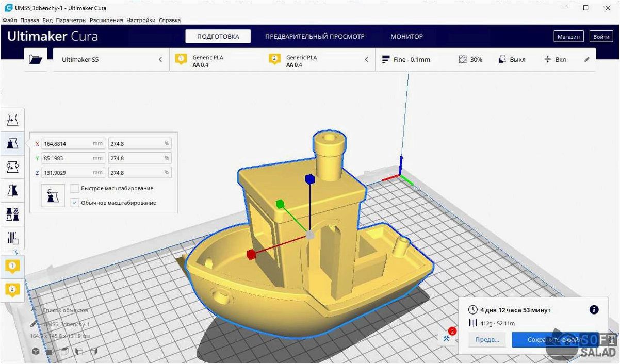Click the X dimension mm input field
620x364 pixels.
(x=74, y=144)
